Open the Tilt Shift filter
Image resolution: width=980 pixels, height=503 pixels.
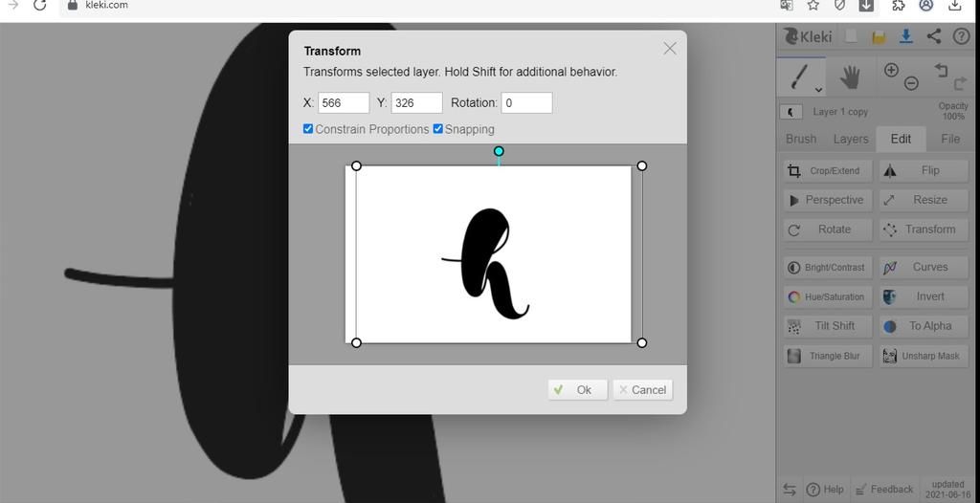coord(828,326)
